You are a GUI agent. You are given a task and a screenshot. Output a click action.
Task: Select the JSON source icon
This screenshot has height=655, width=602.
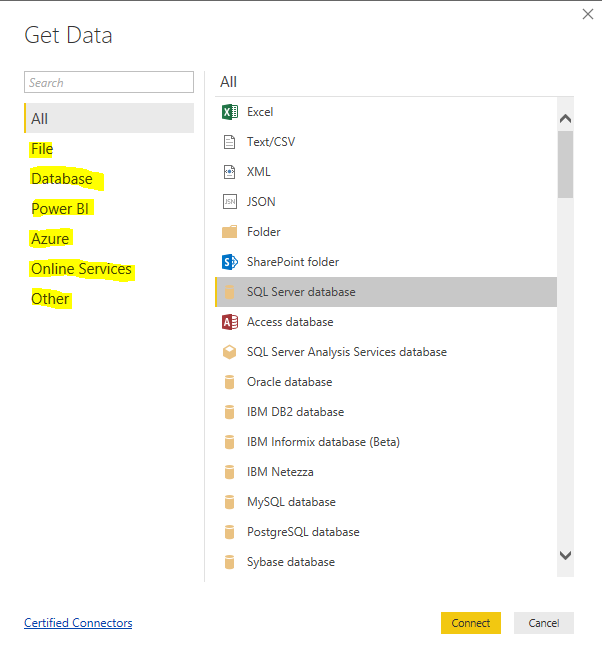[229, 202]
